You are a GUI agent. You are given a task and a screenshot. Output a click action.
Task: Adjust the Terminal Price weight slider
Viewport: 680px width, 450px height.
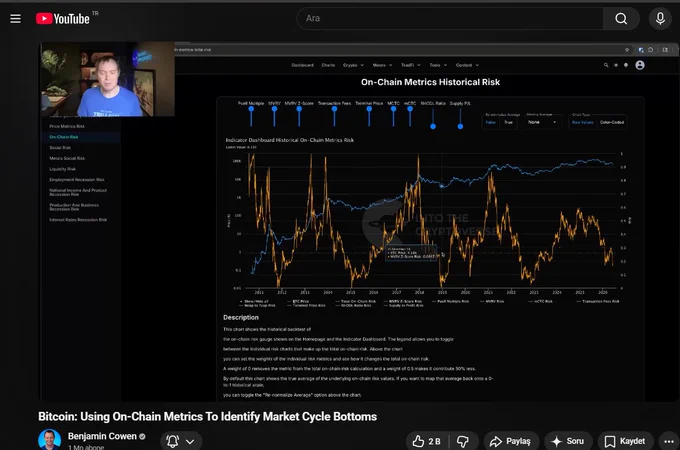click(x=369, y=109)
